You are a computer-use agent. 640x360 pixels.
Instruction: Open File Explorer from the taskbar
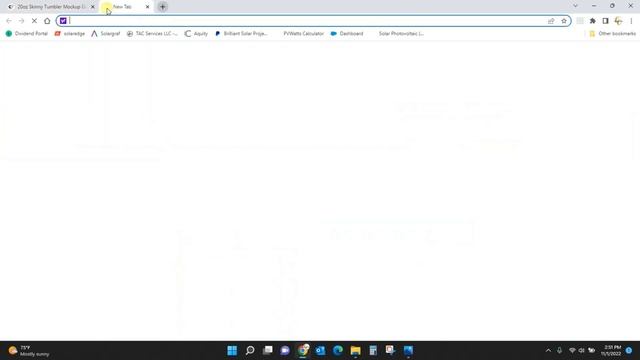click(356, 350)
